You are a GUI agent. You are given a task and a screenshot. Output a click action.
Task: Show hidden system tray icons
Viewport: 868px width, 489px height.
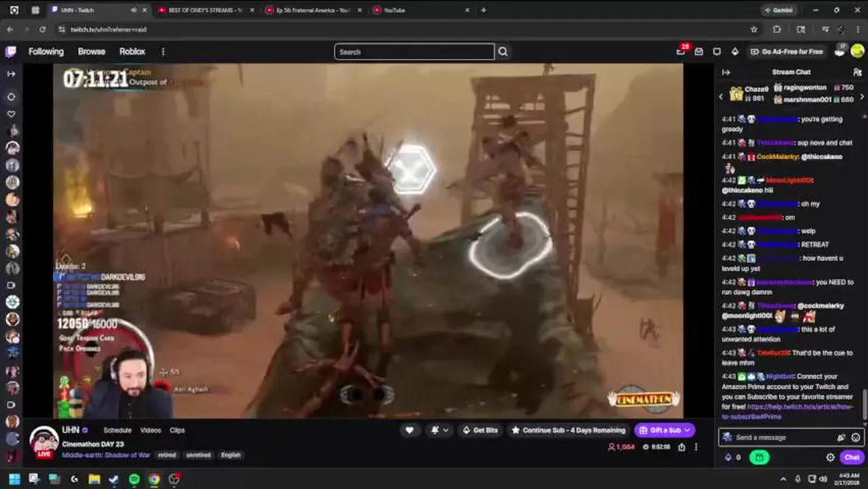click(x=783, y=479)
